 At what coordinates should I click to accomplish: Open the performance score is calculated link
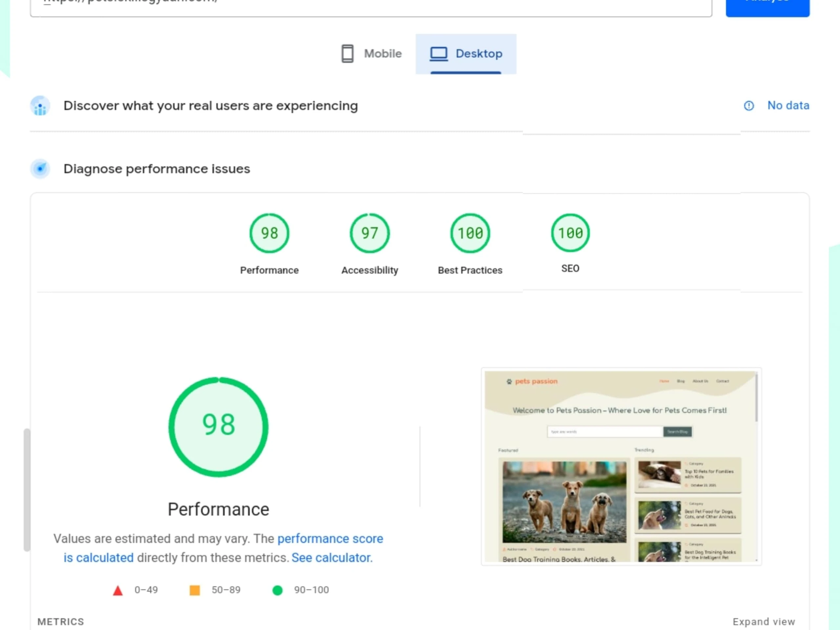[330, 538]
